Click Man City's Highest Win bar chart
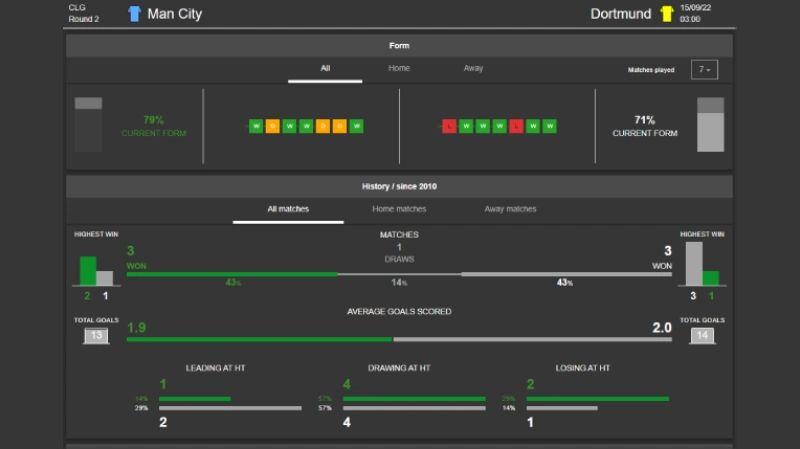Screen dimensions: 800x449 (96, 271)
